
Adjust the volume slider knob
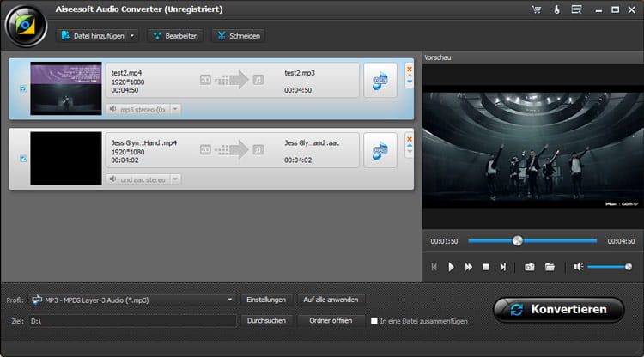[629, 267]
